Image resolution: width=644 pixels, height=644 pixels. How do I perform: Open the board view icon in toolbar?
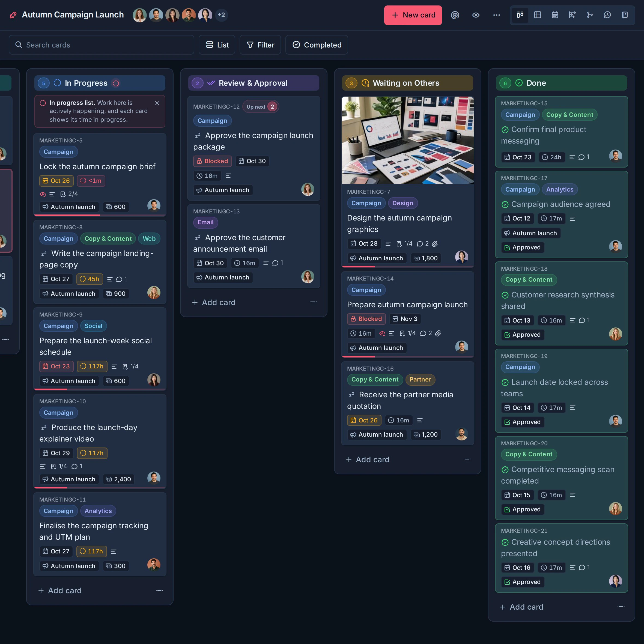[520, 15]
